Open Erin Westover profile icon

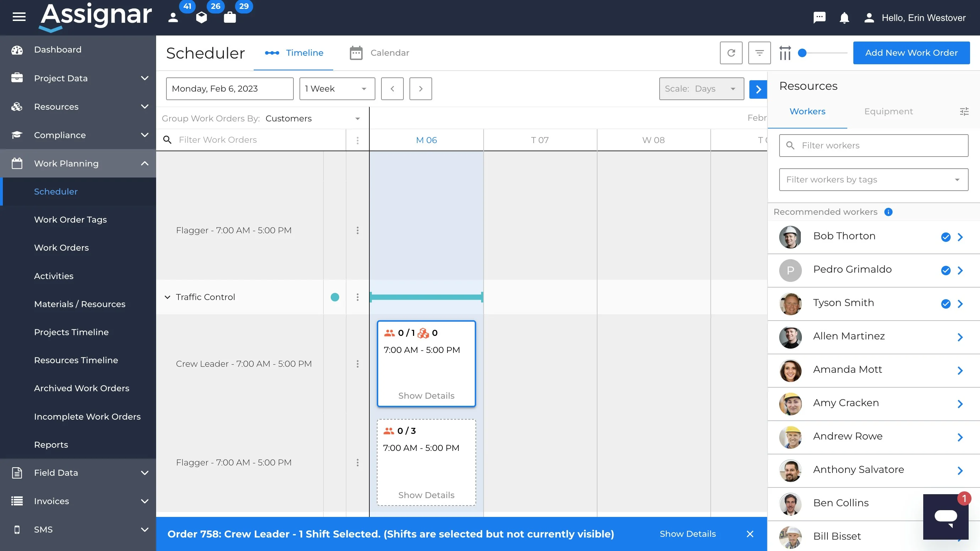tap(869, 18)
